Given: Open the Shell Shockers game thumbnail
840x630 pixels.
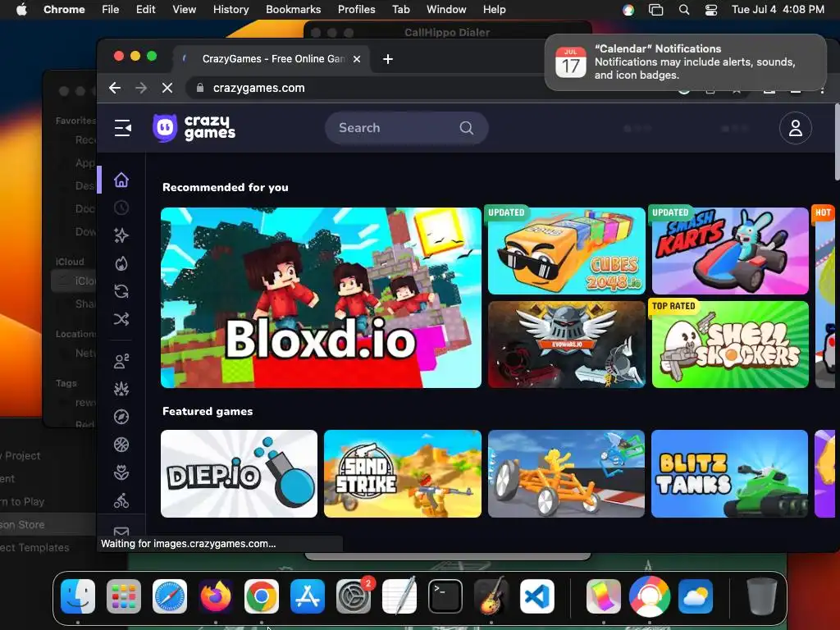Looking at the screenshot, I should [x=729, y=345].
